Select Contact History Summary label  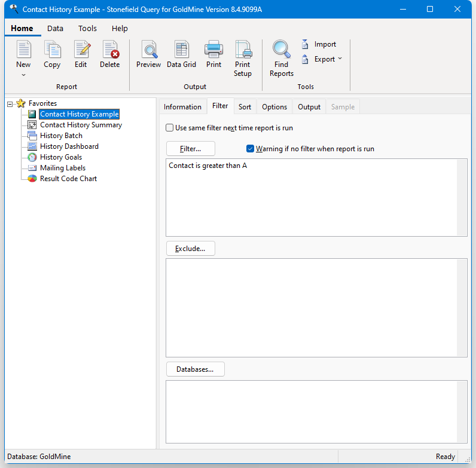[x=81, y=125]
